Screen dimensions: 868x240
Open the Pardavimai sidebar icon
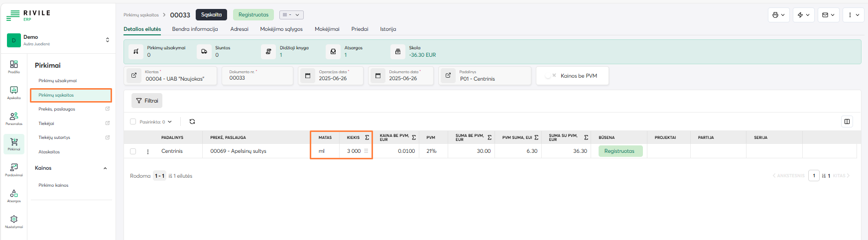14,169
